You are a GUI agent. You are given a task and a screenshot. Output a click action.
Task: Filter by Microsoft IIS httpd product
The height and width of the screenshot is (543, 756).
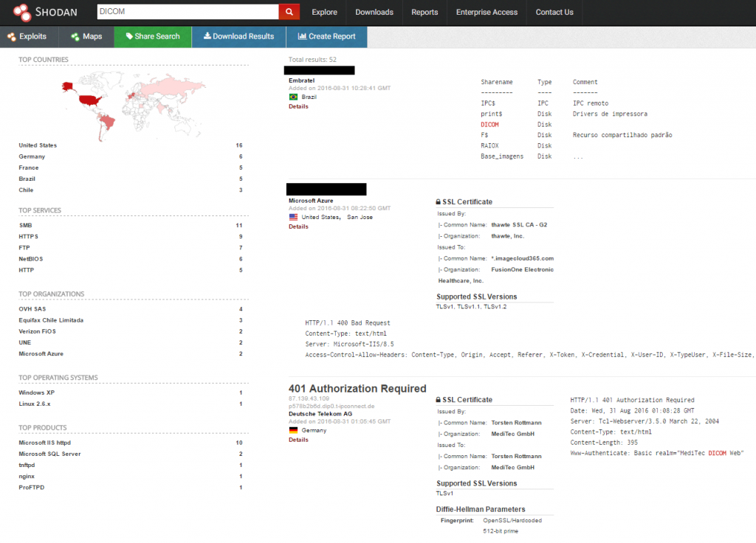45,443
